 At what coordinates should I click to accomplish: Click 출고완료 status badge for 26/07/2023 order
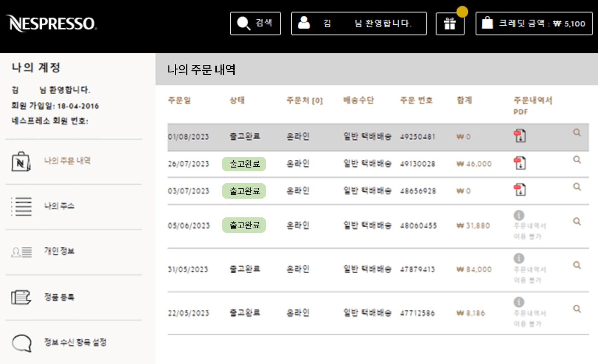pyautogui.click(x=244, y=164)
